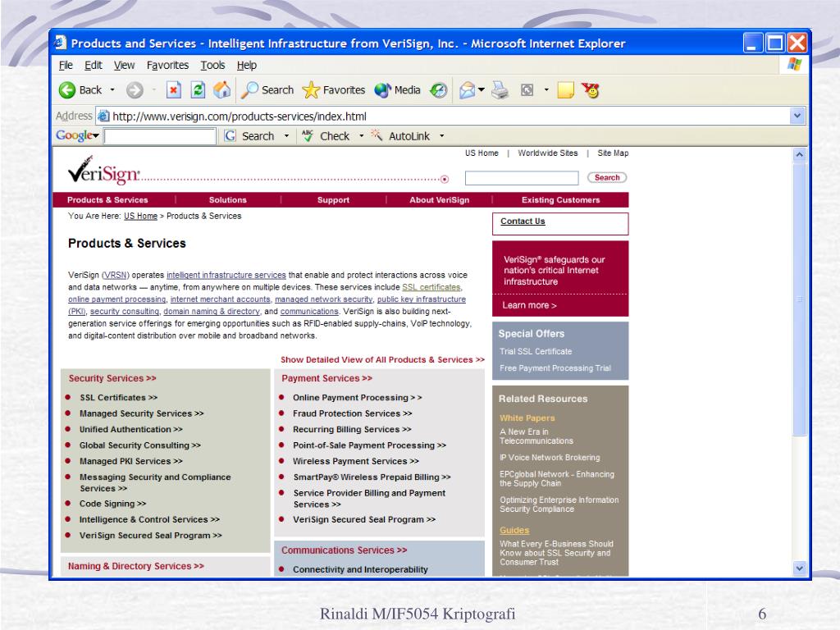Select the Products & Services navigation tab
Image resolution: width=840 pixels, height=630 pixels.
coord(107,200)
